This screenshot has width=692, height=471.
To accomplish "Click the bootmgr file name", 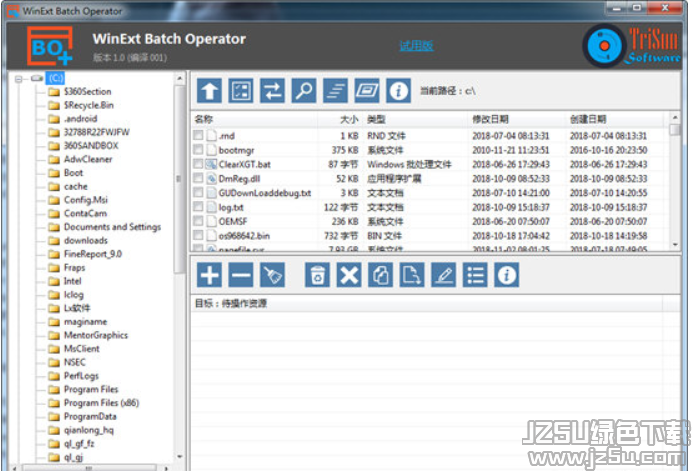I will (x=236, y=150).
